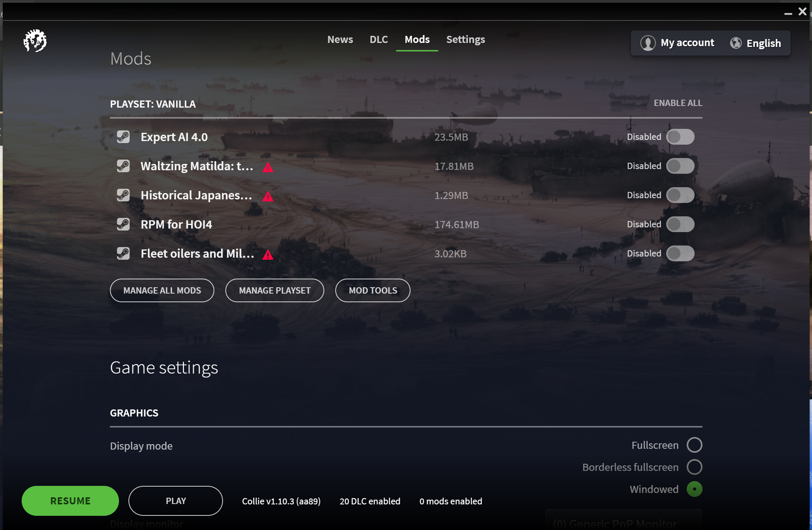The height and width of the screenshot is (530, 812).
Task: Switch to the DLC tab
Action: pyautogui.click(x=379, y=39)
